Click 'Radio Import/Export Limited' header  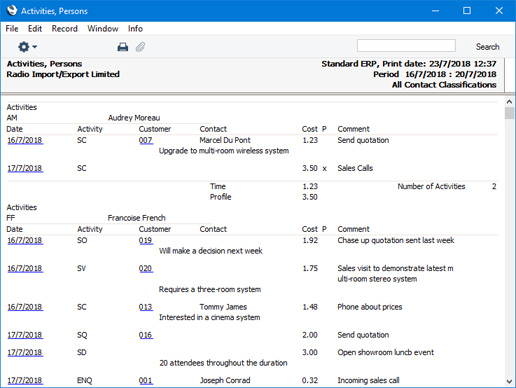[x=63, y=74]
